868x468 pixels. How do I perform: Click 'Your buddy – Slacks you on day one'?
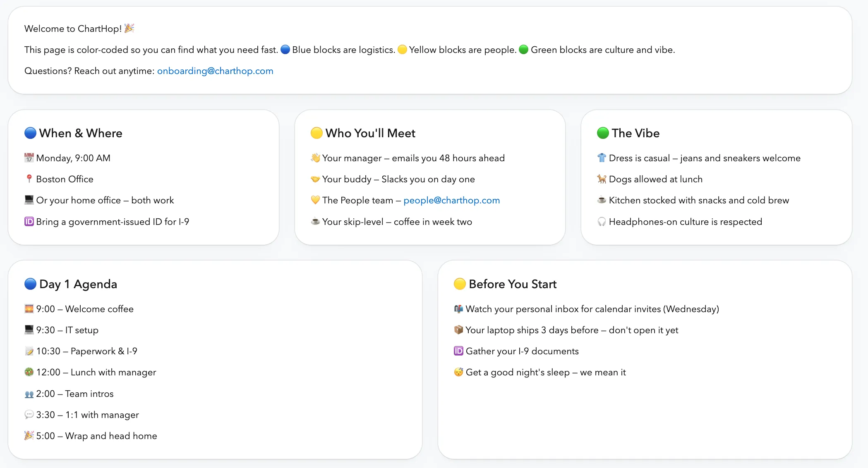pyautogui.click(x=398, y=179)
